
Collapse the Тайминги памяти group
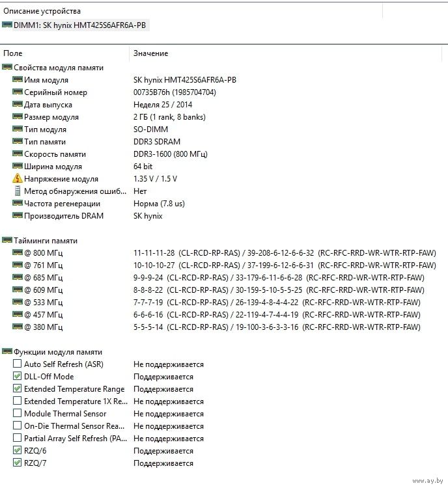click(7, 241)
